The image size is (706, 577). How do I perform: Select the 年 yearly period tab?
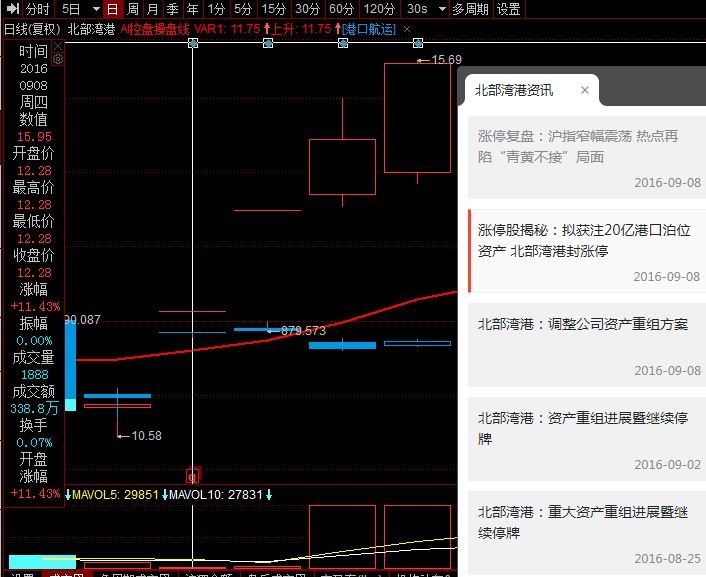(192, 9)
